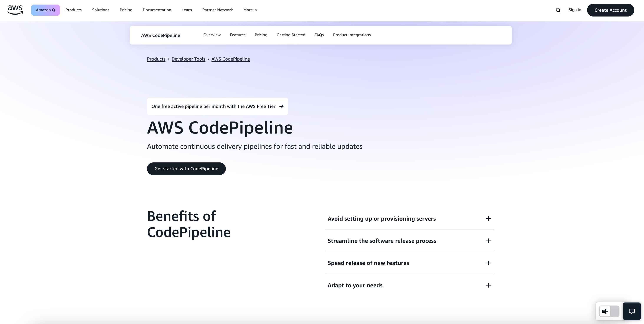Expand Streamline the software release process
Viewport: 644px width, 324px height.
(410, 241)
